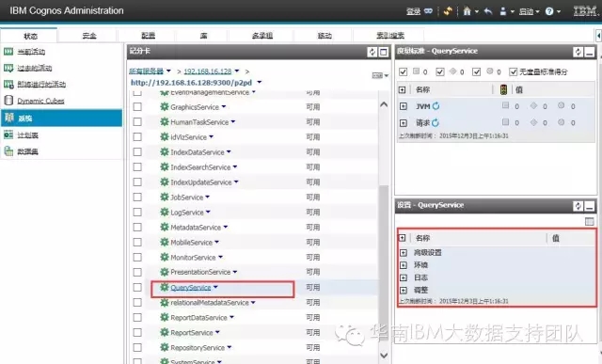Image resolution: width=602 pixels, height=364 pixels.
Task: Open the database item below 计划表
Action: coord(27,151)
